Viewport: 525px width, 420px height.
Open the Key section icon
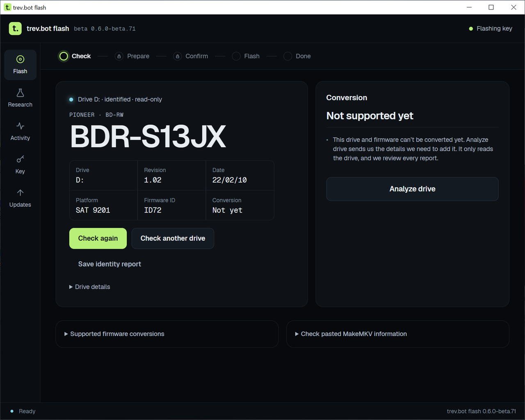(x=20, y=159)
